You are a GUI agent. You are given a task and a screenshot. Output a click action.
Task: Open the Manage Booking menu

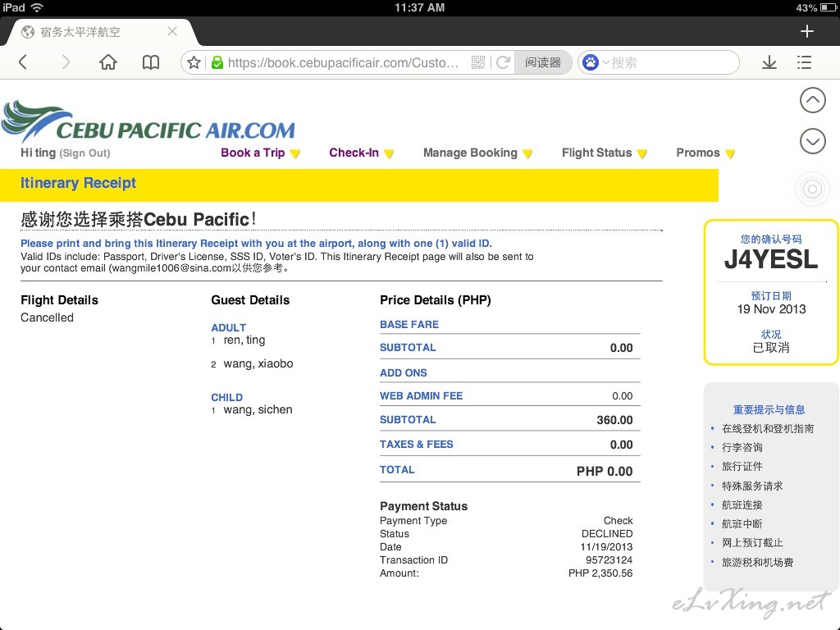pyautogui.click(x=470, y=153)
